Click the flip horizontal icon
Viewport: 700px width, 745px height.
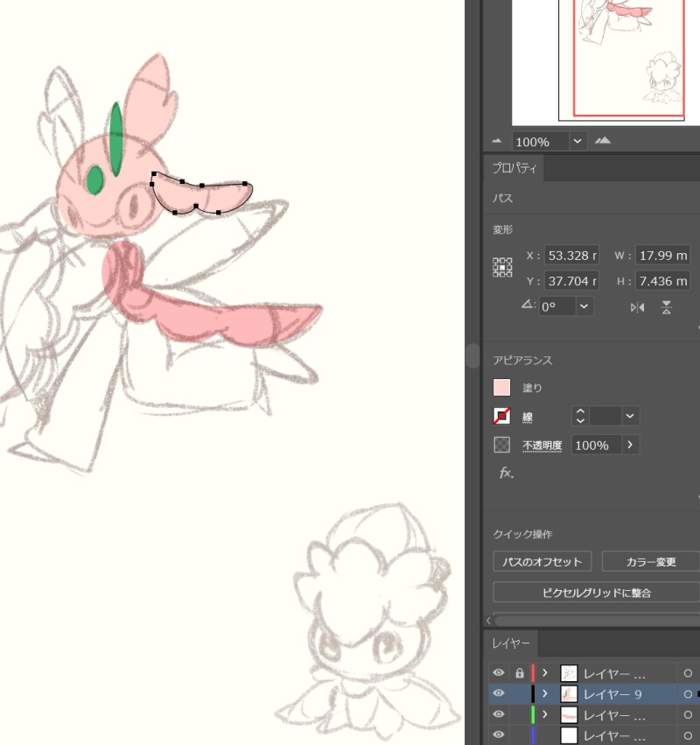pos(637,307)
